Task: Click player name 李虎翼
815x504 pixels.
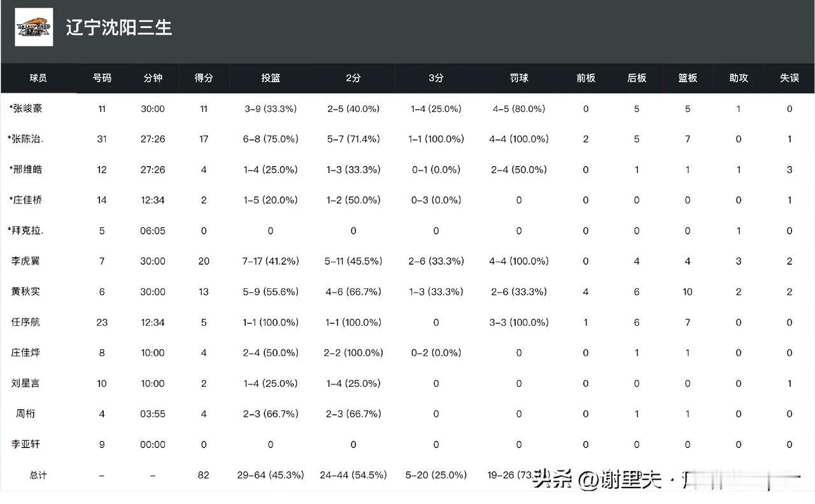Action: pos(25,261)
